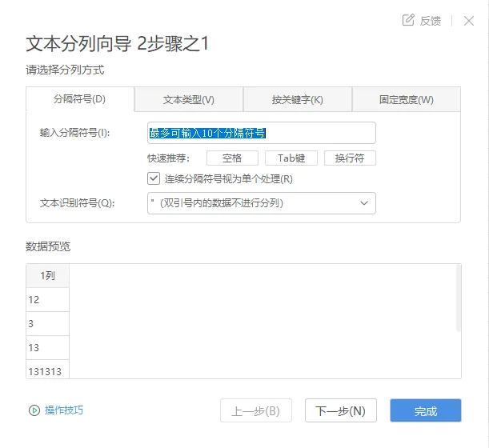This screenshot has width=489, height=448.
Task: Click the 操作技巧 play icon
Action: (34, 410)
